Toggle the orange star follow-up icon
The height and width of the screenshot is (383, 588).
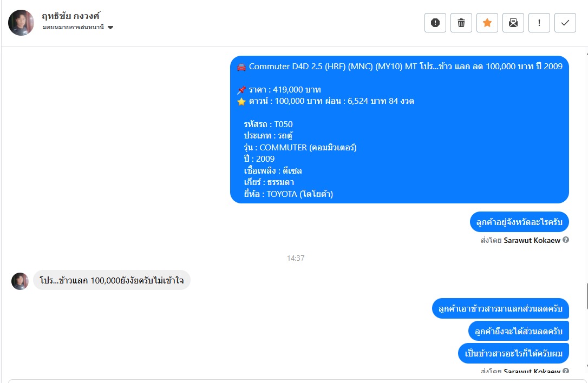[x=487, y=23]
